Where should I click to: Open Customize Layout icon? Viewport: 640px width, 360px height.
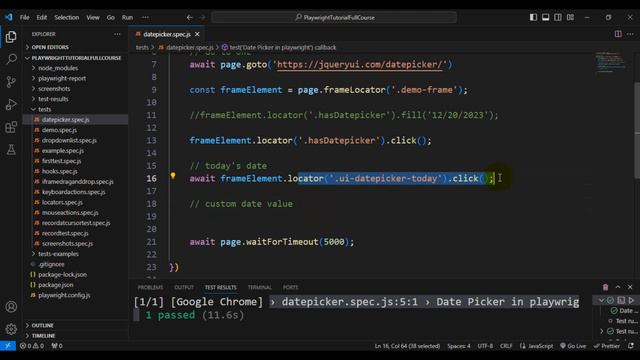click(571, 17)
